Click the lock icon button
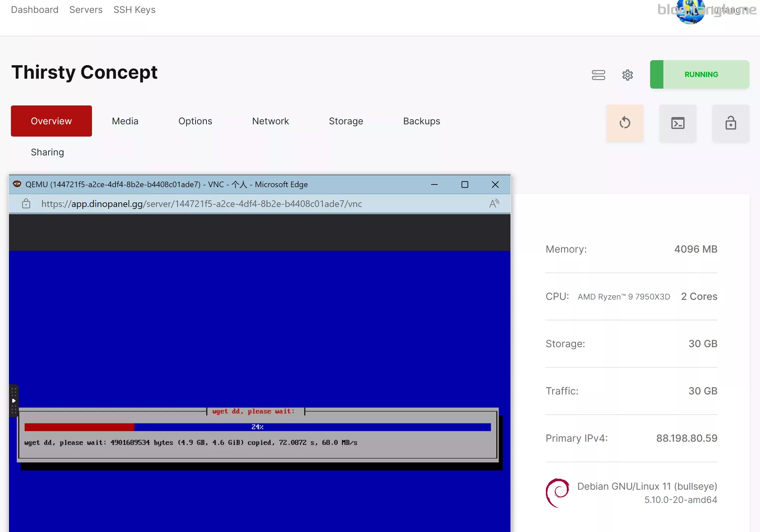This screenshot has width=760, height=532. point(731,123)
